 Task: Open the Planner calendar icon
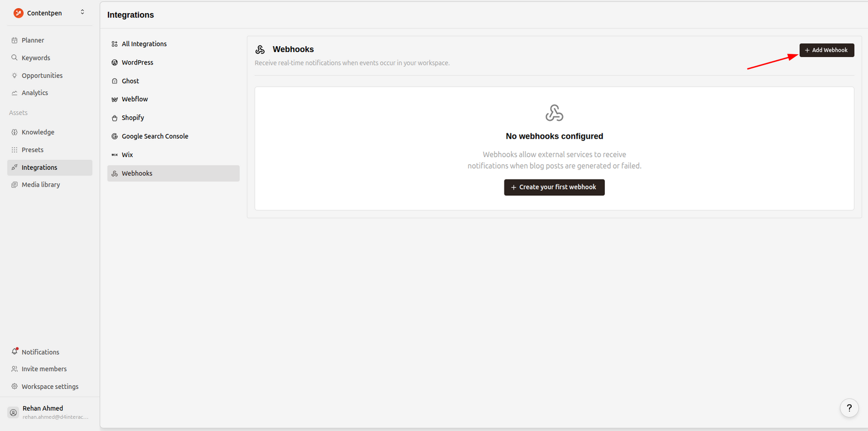15,40
